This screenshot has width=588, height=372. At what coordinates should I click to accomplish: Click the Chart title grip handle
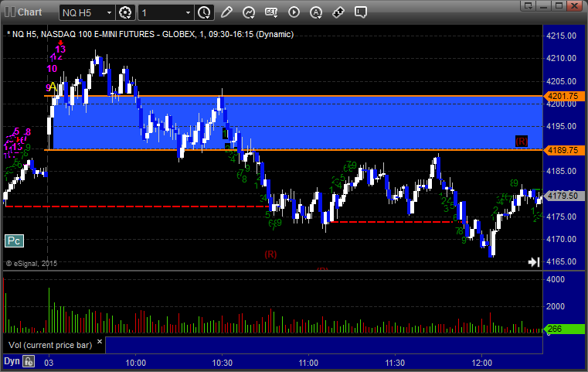[10, 12]
